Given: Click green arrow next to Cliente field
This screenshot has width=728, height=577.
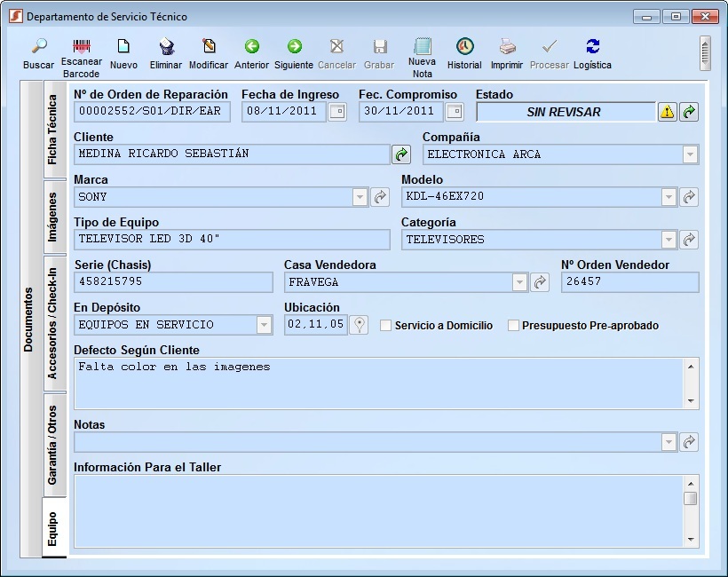Looking at the screenshot, I should [401, 154].
